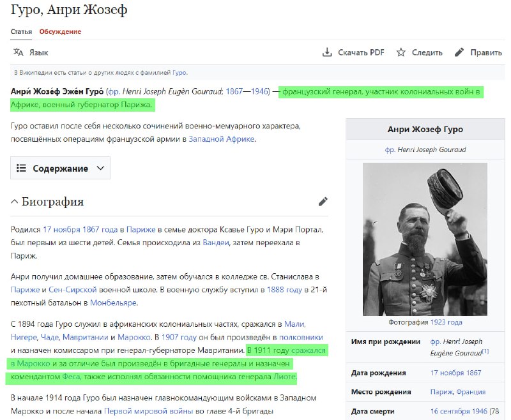Click the Анри Жозеф Гуро infobox title

(x=425, y=130)
